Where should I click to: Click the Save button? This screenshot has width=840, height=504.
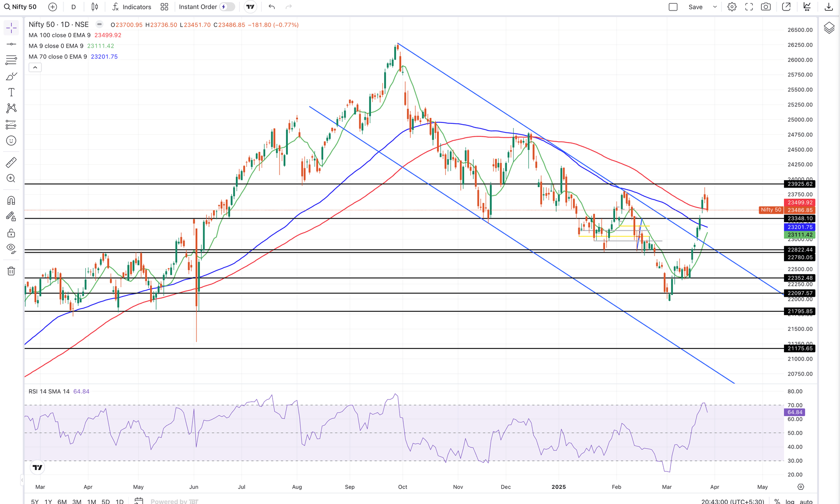(695, 7)
